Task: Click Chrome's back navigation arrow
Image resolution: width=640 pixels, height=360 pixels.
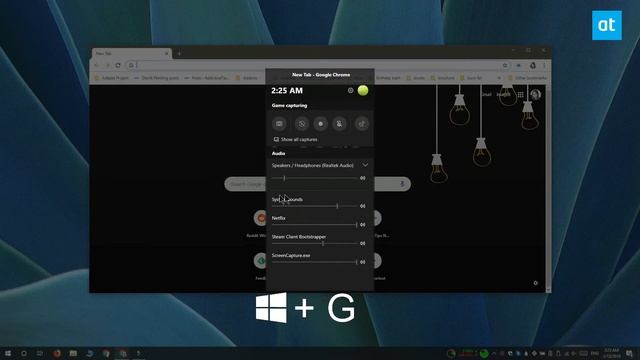Action: (x=97, y=65)
